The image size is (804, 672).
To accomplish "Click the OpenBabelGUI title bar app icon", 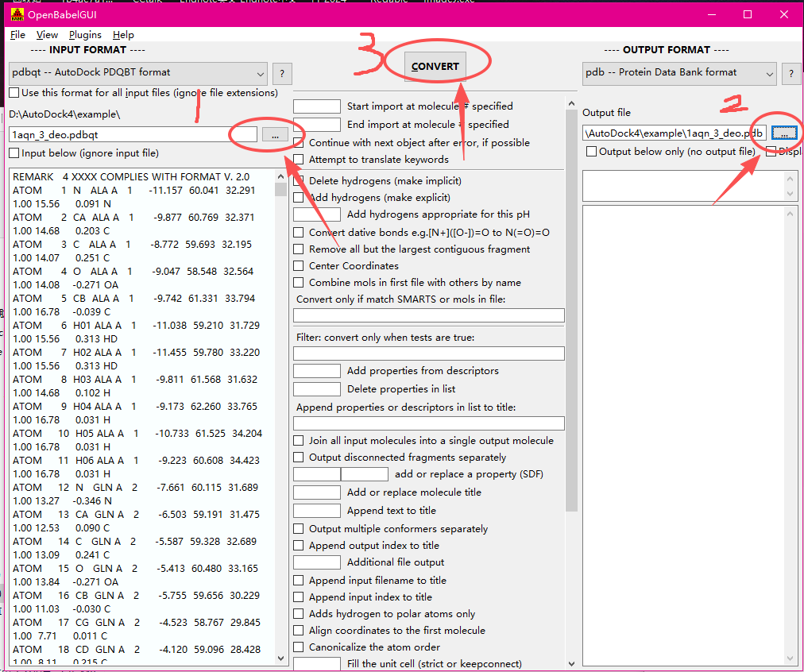I will click(16, 14).
